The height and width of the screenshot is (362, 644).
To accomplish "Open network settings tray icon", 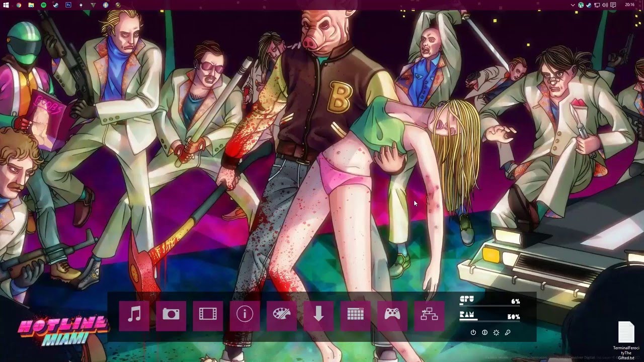I will point(597,5).
